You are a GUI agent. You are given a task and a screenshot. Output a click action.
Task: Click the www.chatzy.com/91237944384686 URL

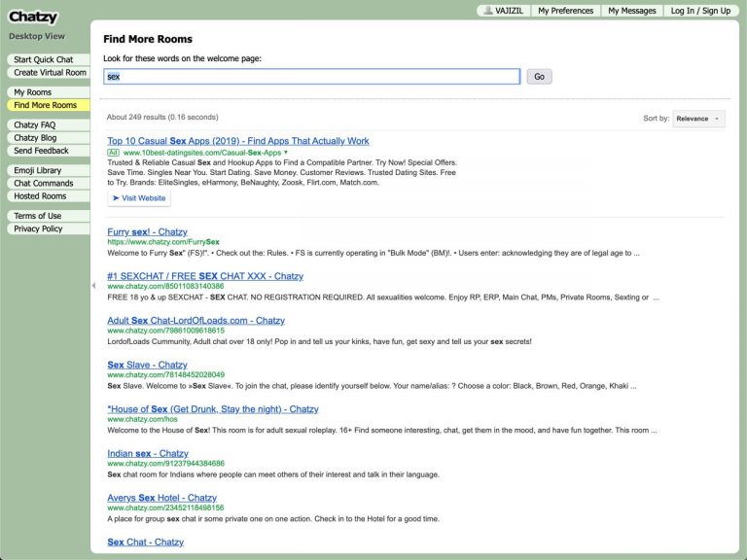pos(165,464)
